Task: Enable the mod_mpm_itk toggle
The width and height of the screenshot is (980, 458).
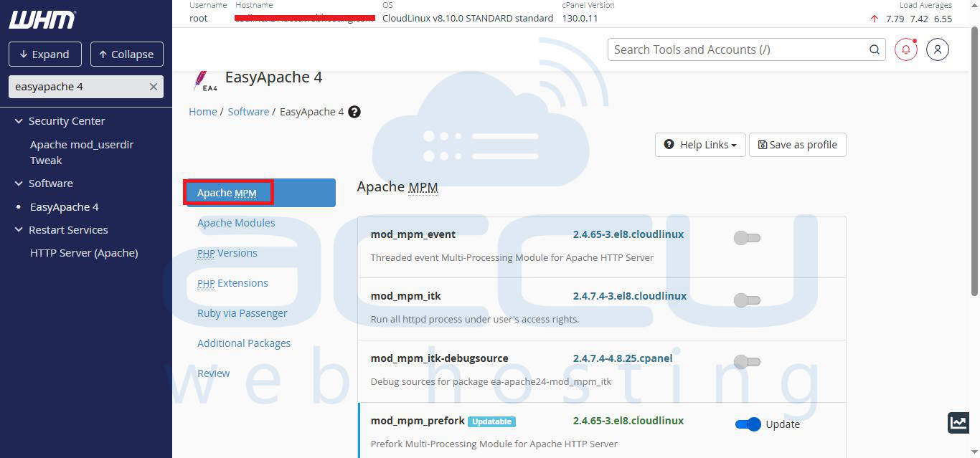Action: 747,300
